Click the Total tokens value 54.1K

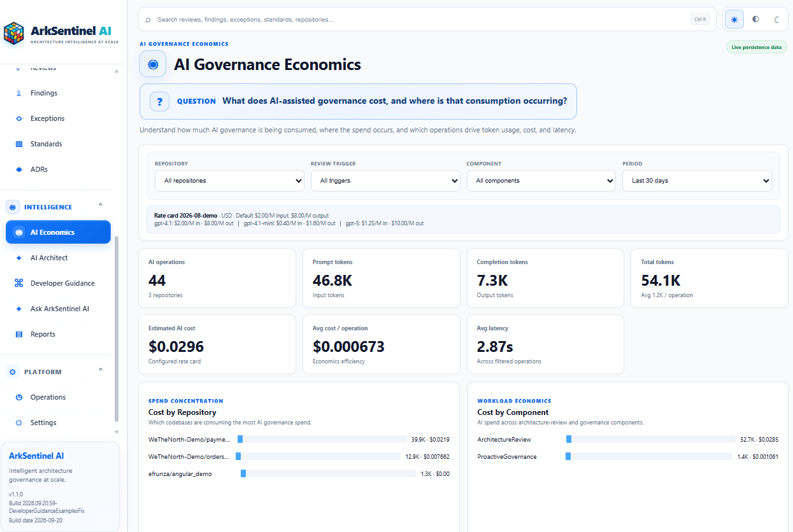pos(661,280)
